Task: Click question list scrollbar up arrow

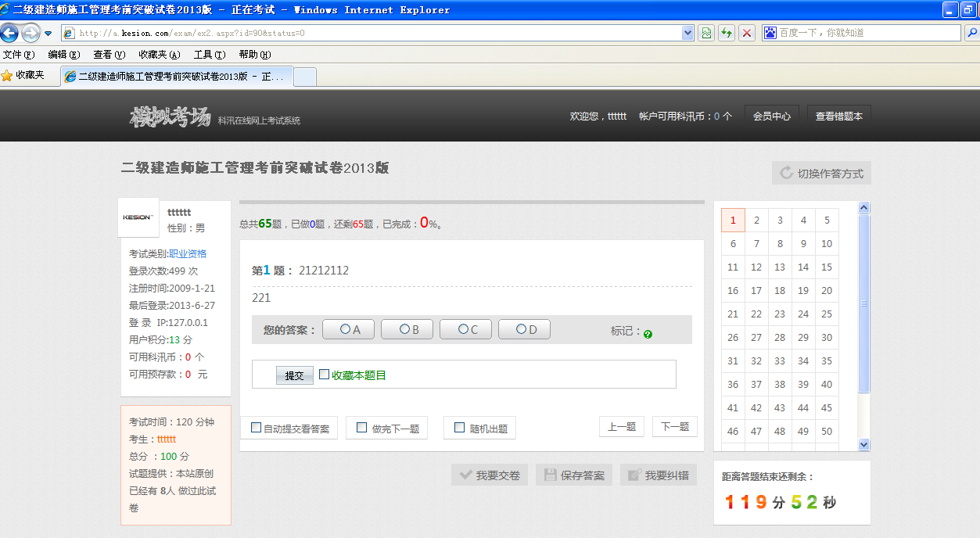Action: tap(864, 208)
